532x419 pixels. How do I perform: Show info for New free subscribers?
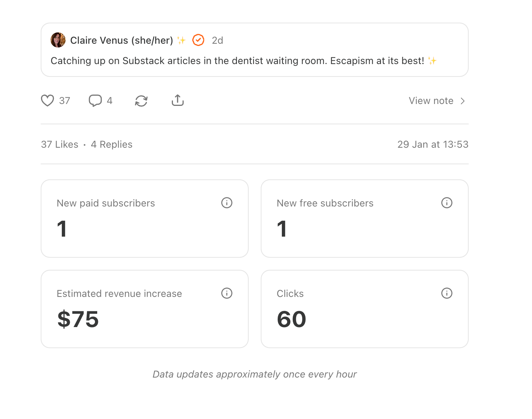click(447, 203)
